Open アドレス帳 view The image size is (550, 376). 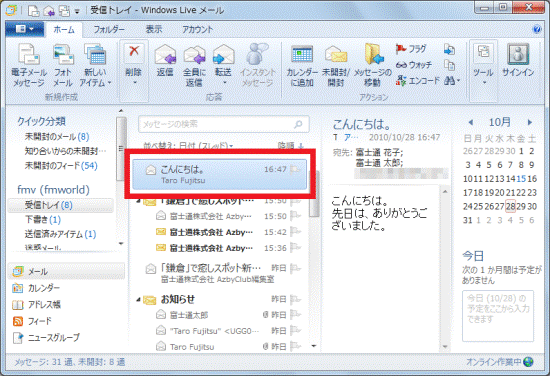coord(36,304)
